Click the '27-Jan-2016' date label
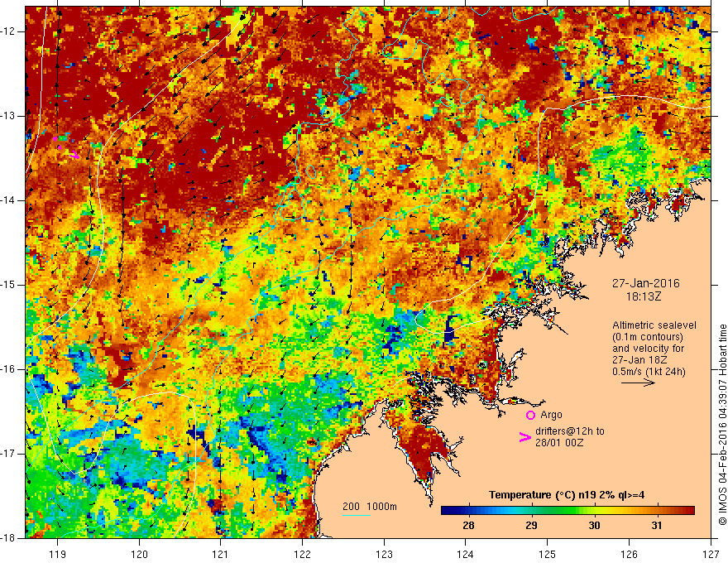 pyautogui.click(x=645, y=283)
